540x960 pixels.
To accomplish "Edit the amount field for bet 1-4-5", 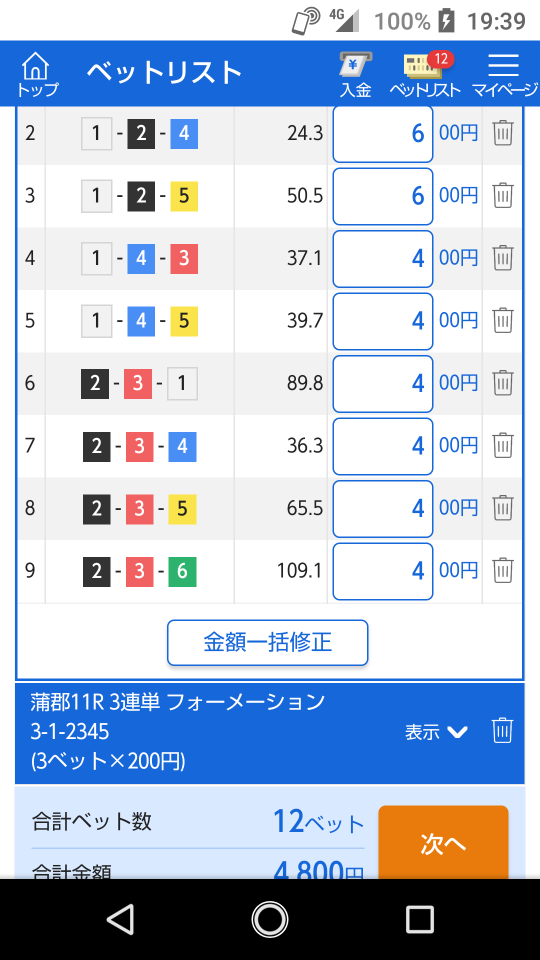I will [x=383, y=321].
